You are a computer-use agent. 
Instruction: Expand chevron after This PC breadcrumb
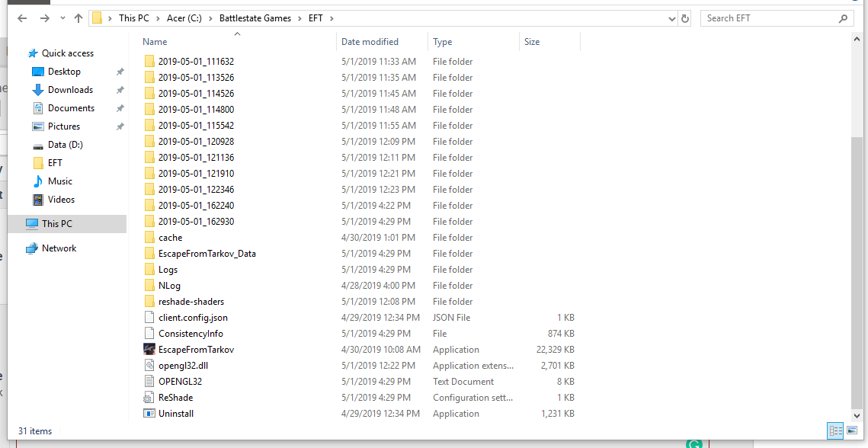point(158,18)
